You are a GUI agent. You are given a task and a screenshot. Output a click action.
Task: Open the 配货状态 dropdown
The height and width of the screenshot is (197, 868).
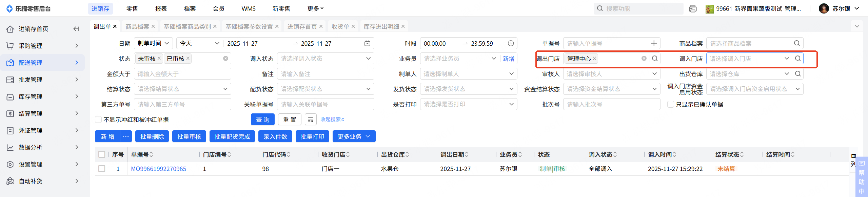click(325, 89)
